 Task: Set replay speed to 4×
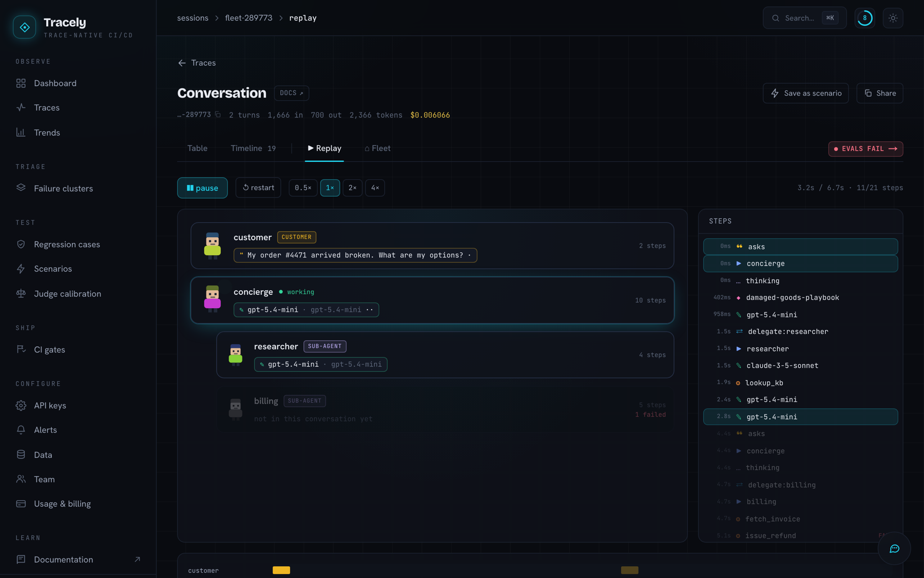point(375,188)
